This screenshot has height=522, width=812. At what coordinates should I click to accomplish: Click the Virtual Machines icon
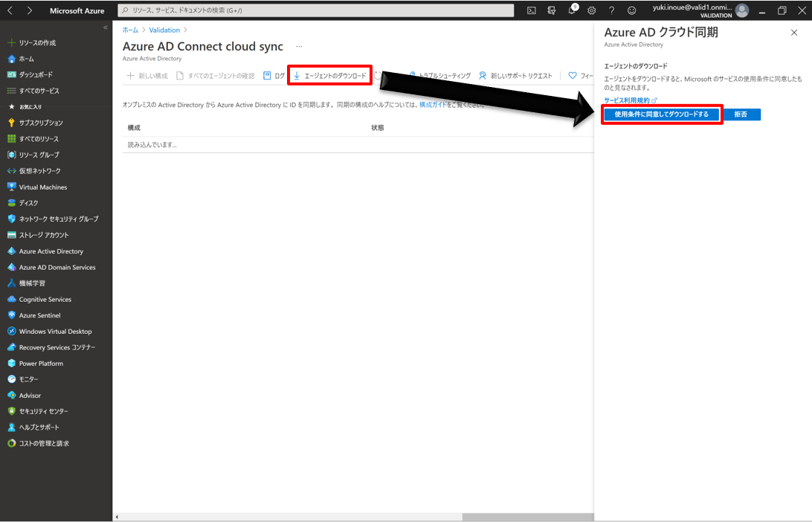pyautogui.click(x=11, y=187)
